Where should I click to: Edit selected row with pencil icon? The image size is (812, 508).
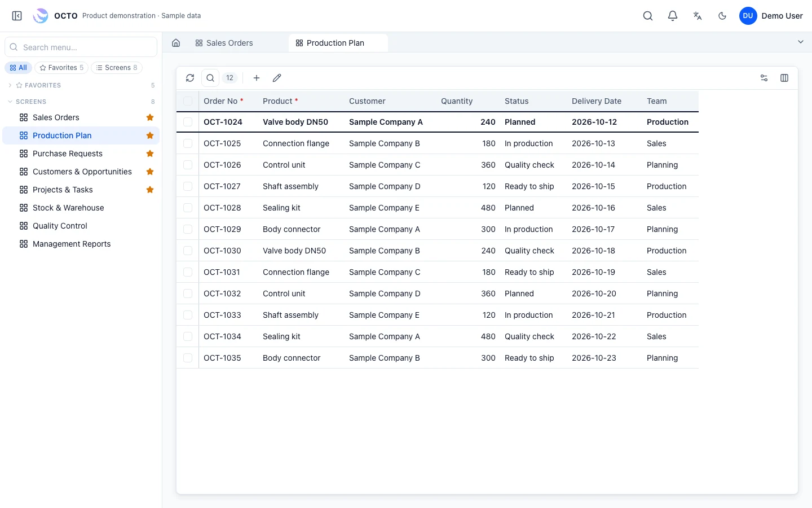coord(277,78)
